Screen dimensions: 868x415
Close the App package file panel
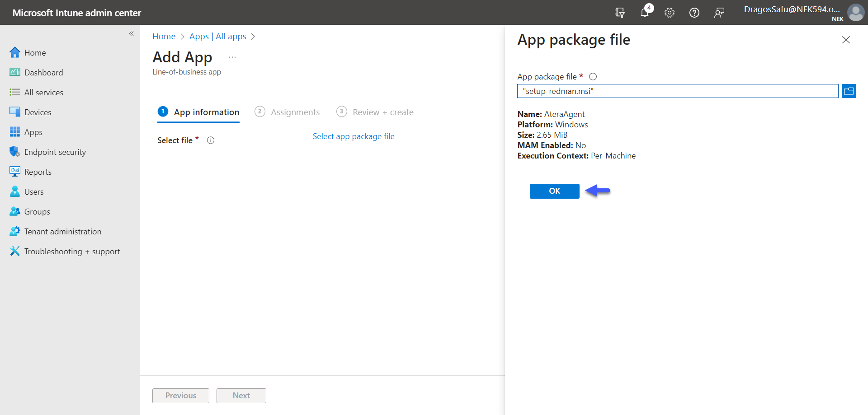point(846,40)
